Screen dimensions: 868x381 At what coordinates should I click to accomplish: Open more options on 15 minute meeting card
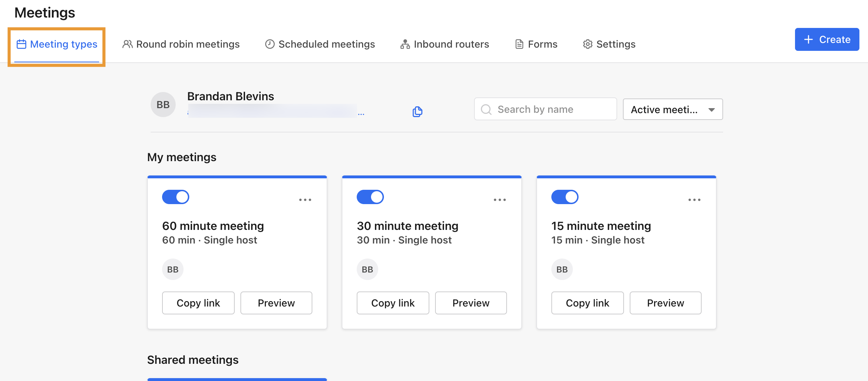coord(694,199)
